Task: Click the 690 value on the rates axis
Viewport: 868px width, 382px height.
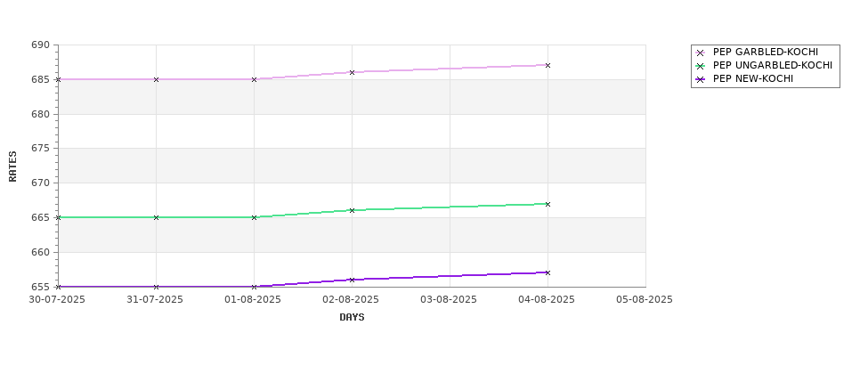Action: coord(40,45)
